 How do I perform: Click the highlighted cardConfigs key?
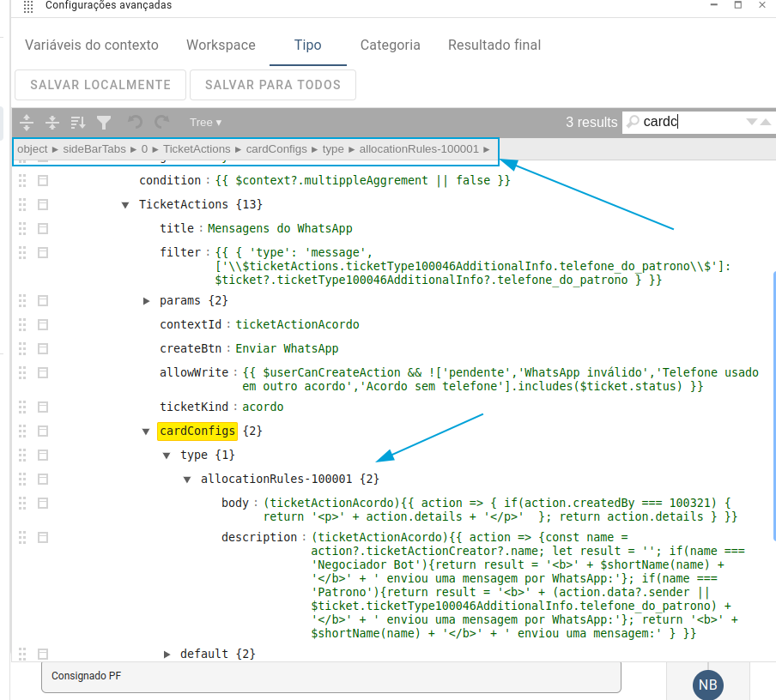[x=197, y=431]
